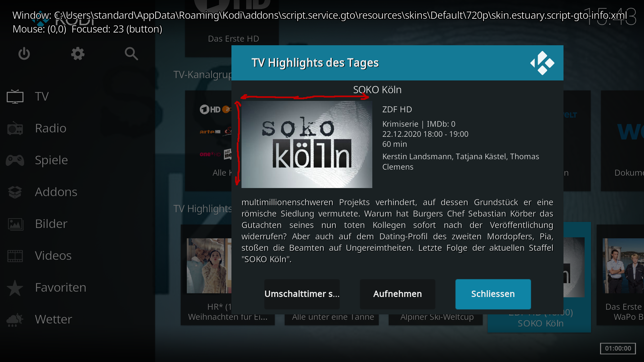Select Das Erste WaPo highlight thumbnail
Viewport: 644px width, 362px height.
pyautogui.click(x=623, y=266)
